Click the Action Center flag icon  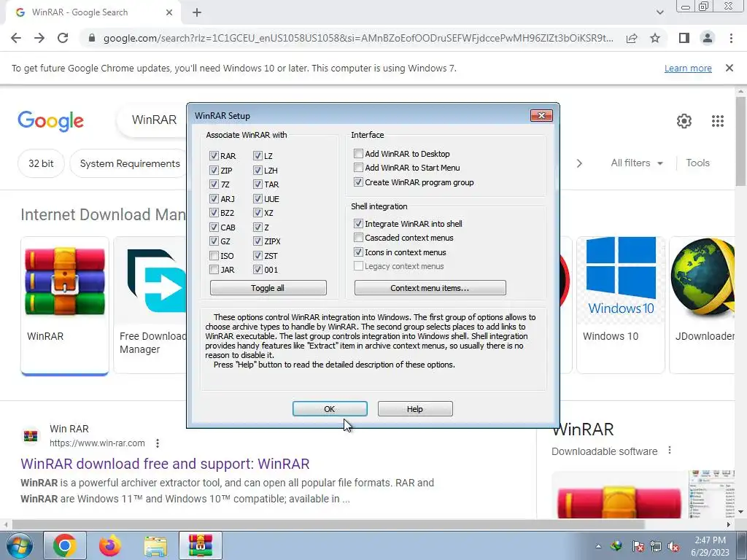638,546
